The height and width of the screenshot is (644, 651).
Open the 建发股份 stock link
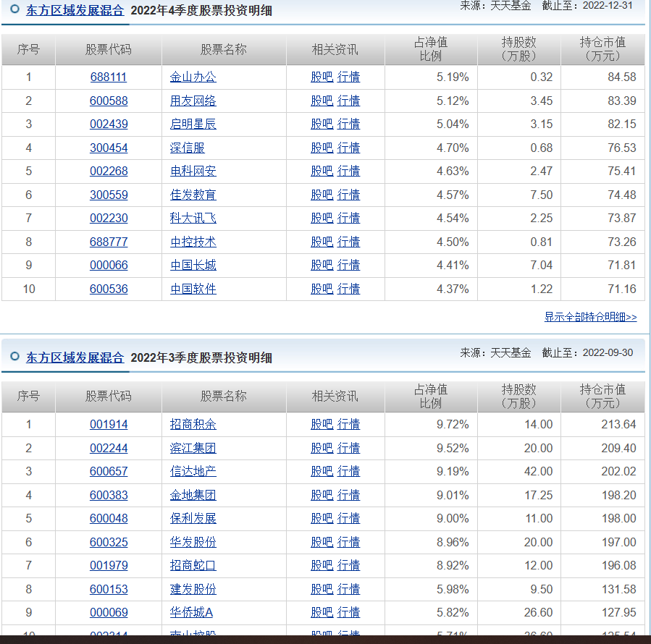(193, 589)
